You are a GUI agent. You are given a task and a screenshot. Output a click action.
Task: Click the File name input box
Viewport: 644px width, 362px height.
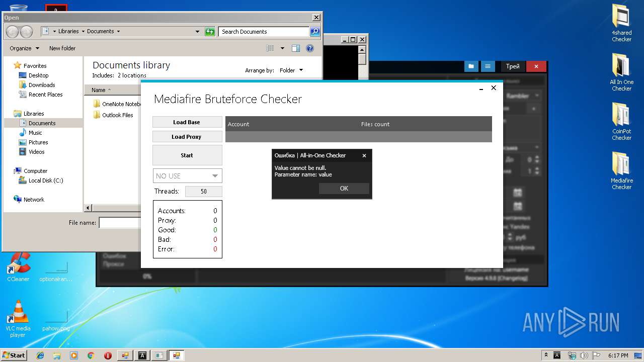click(119, 223)
